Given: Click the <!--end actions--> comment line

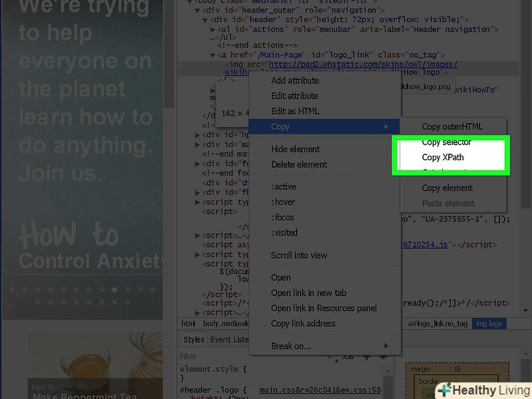Looking at the screenshot, I should pos(257,45).
